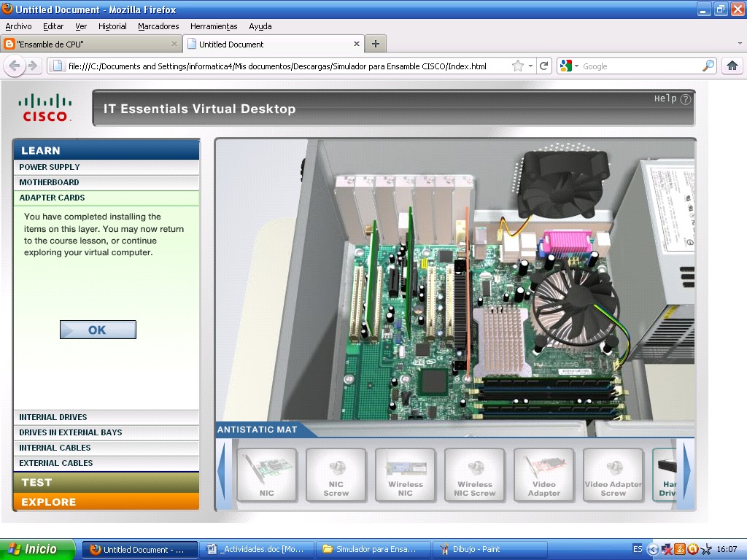Open Dibujo - Paint from the taskbar
The width and height of the screenshot is (747, 560).
[x=489, y=548]
